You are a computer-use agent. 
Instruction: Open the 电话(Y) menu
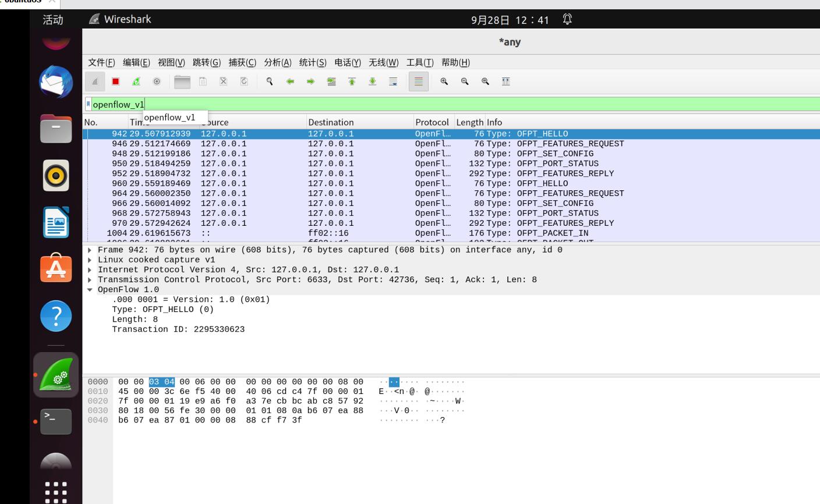pyautogui.click(x=348, y=62)
